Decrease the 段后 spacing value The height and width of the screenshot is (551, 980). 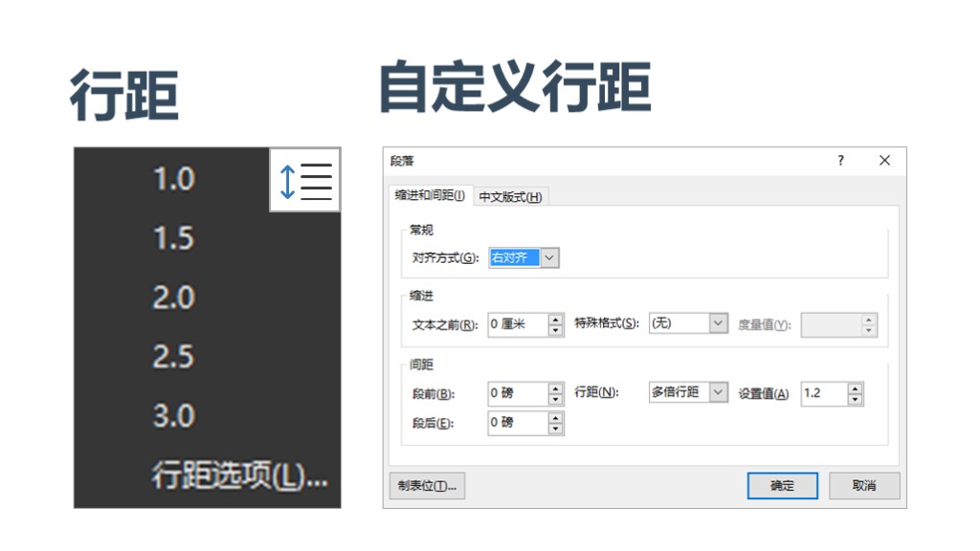tap(556, 428)
